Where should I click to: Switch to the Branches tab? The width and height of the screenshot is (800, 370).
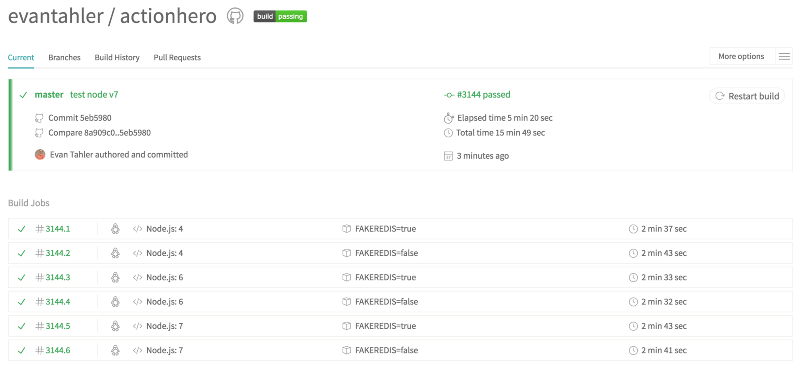(x=64, y=57)
